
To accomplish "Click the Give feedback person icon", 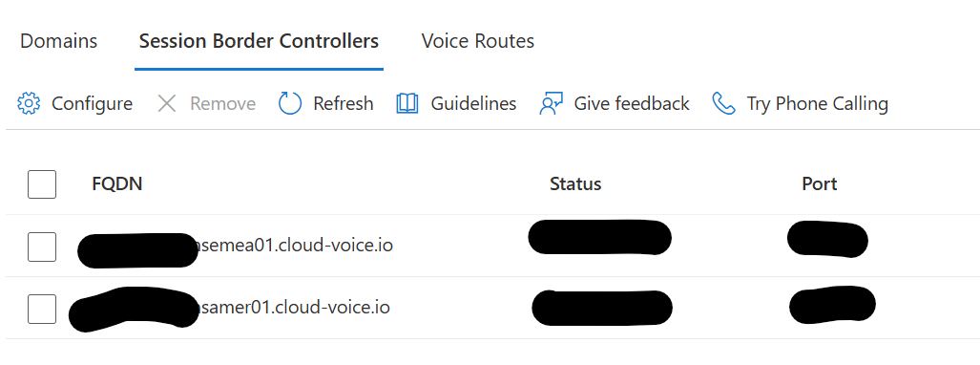I will (x=551, y=103).
